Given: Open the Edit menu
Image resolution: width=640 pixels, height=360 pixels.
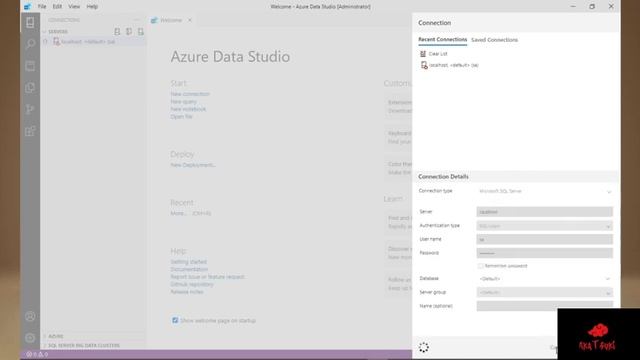Looking at the screenshot, I should pos(57,7).
